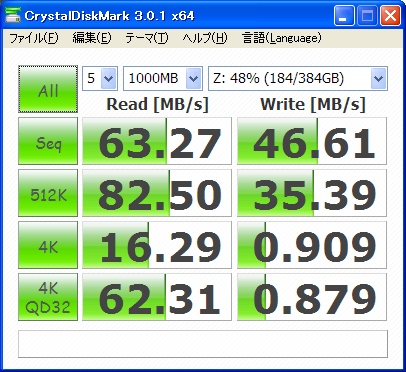Viewport: 406px width, 372px height.
Task: Minimize the CrystalDiskMark window
Action: (x=344, y=16)
